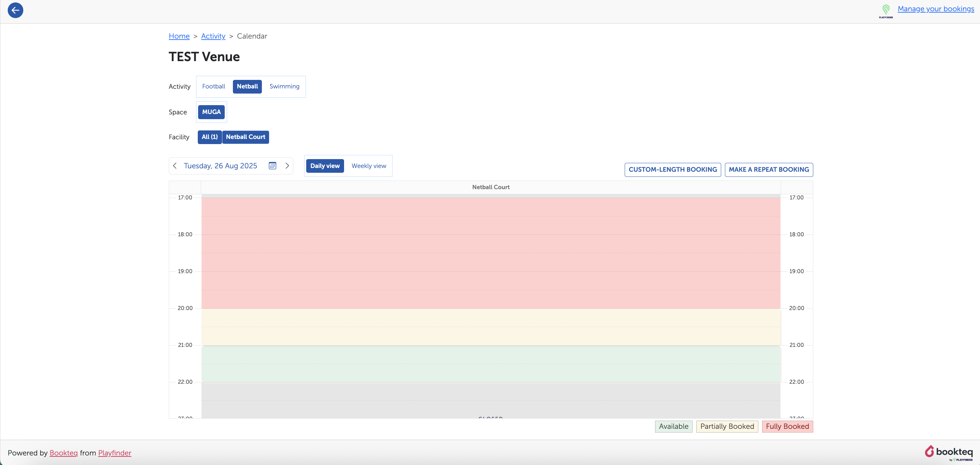
Task: Click the Custom-Length Booking button
Action: pos(672,170)
